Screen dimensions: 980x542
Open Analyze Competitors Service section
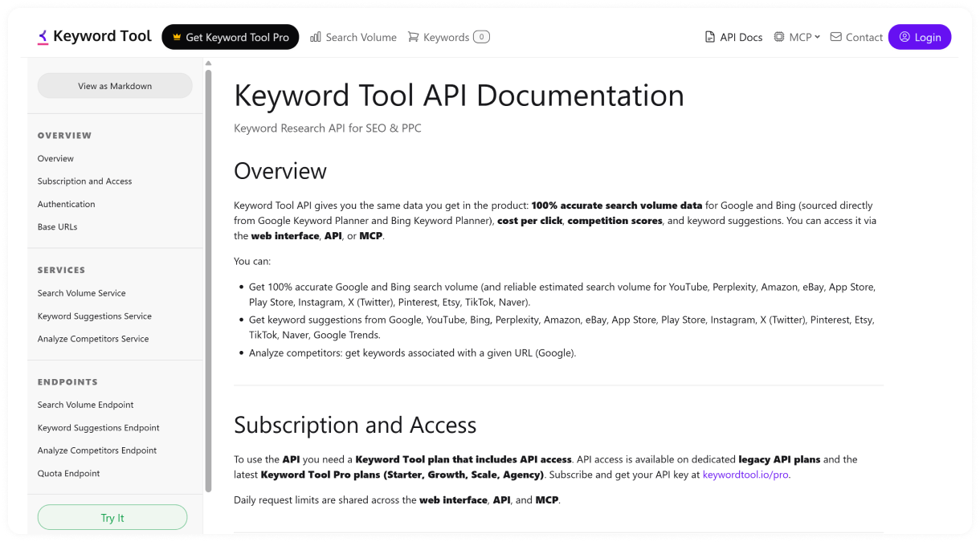pyautogui.click(x=93, y=339)
